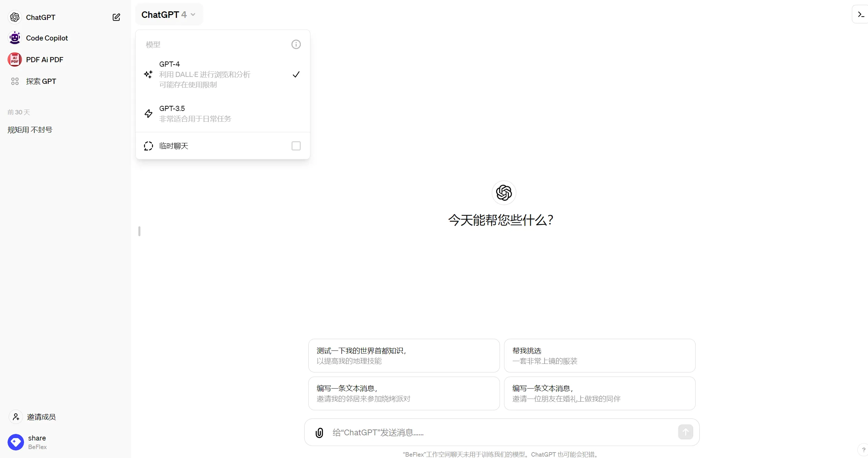This screenshot has width=868, height=458.
Task: Toggle the temporary chat checkbox
Action: (x=296, y=146)
